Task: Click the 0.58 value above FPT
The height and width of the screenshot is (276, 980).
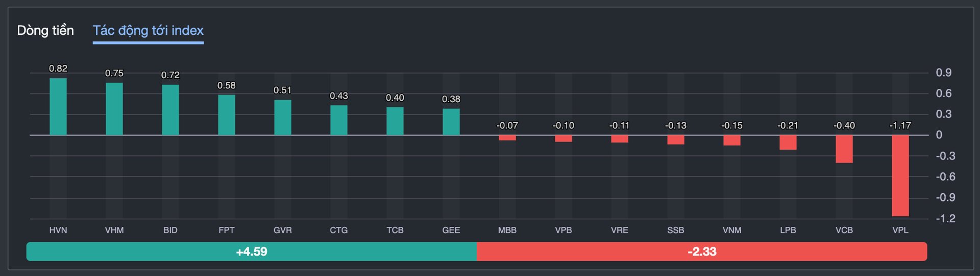Action: 227,85
